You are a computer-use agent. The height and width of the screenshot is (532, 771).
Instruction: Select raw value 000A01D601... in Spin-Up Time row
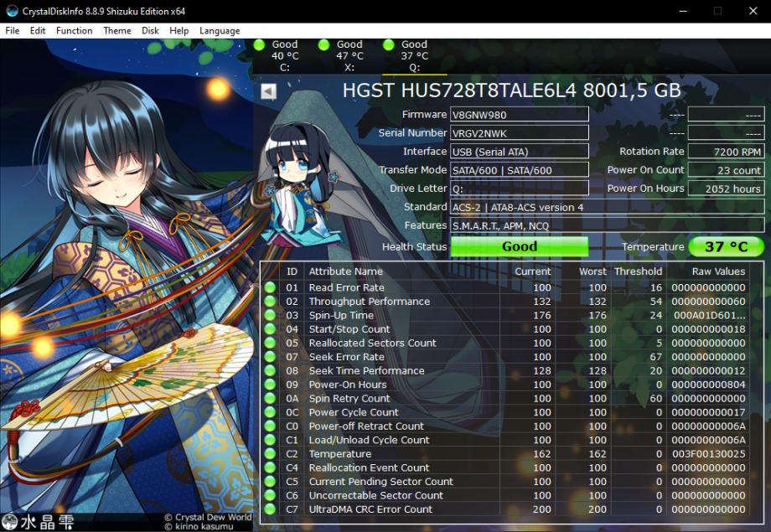coord(709,315)
